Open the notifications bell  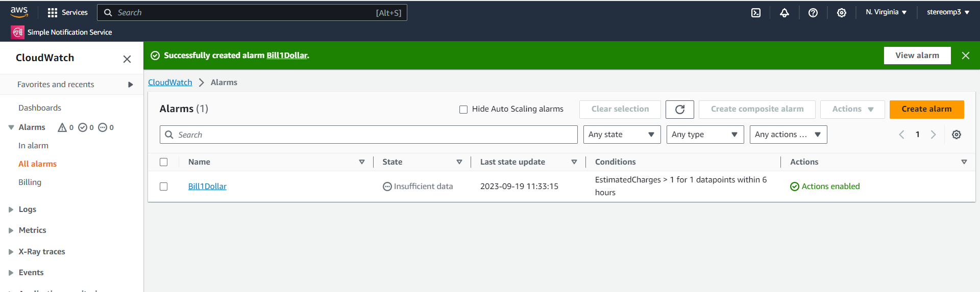785,13
